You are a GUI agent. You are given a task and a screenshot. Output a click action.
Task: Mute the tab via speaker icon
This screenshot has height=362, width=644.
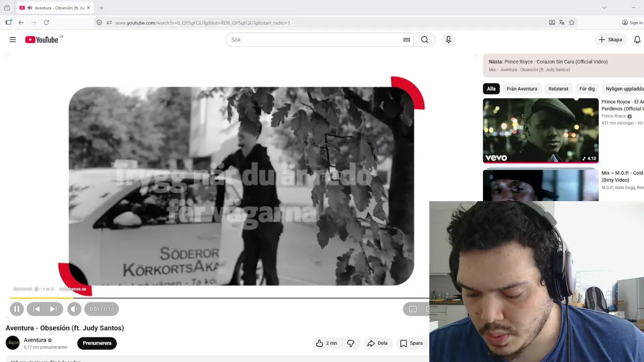coord(30,8)
